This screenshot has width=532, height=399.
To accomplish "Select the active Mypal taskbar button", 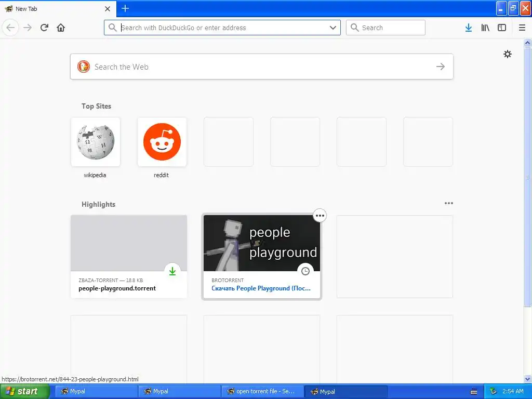I will (345, 391).
